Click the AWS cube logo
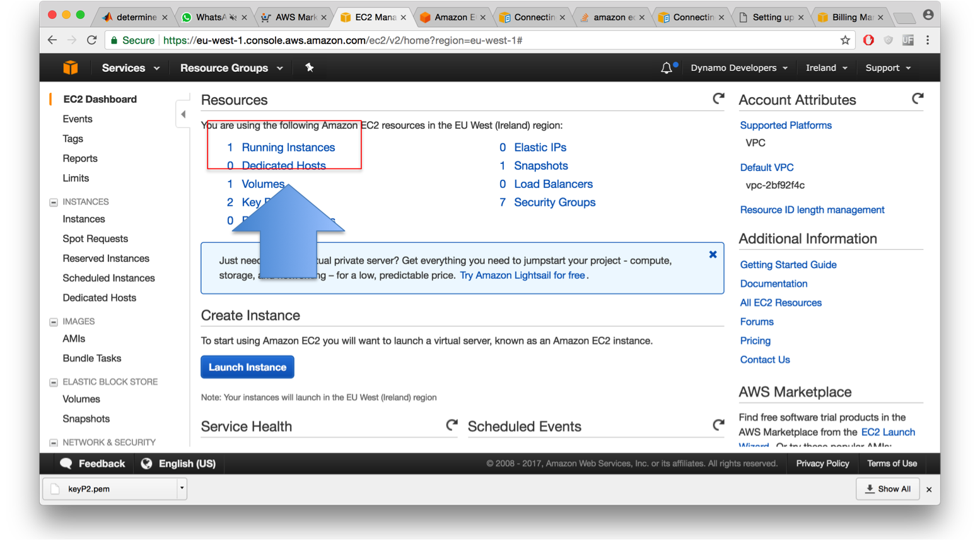Image resolution: width=980 pixels, height=540 pixels. [x=71, y=67]
